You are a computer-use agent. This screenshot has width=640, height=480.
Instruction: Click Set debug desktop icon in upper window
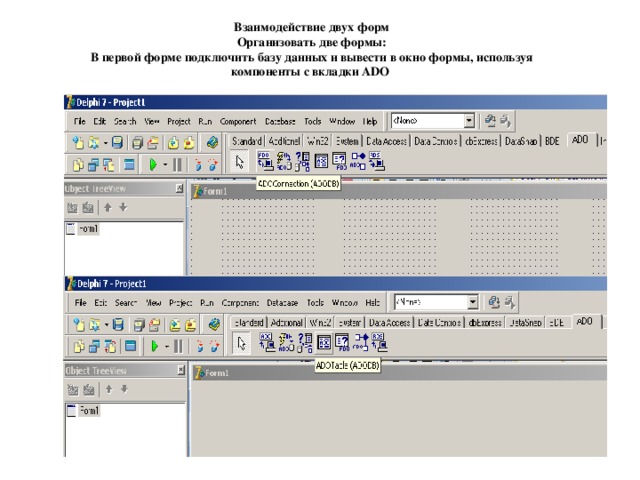pyautogui.click(x=505, y=120)
